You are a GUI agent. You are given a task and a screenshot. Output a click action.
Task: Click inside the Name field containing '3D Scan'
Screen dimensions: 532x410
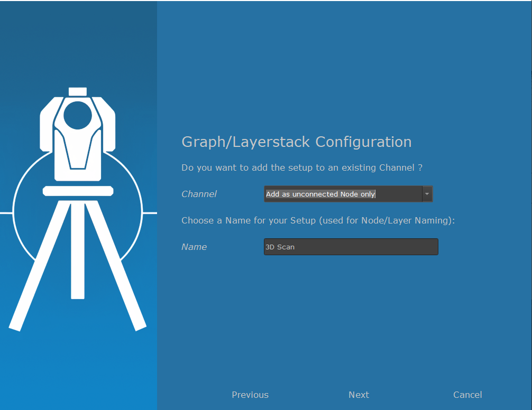pyautogui.click(x=351, y=247)
